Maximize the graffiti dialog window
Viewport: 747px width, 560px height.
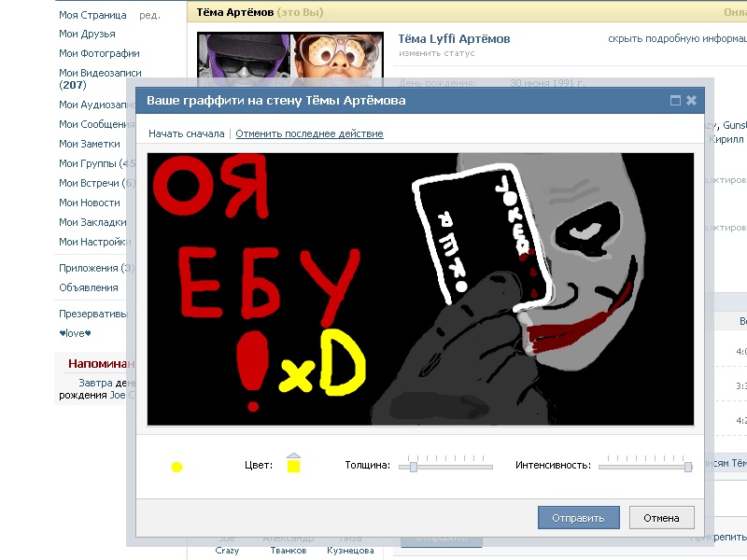pyautogui.click(x=675, y=101)
